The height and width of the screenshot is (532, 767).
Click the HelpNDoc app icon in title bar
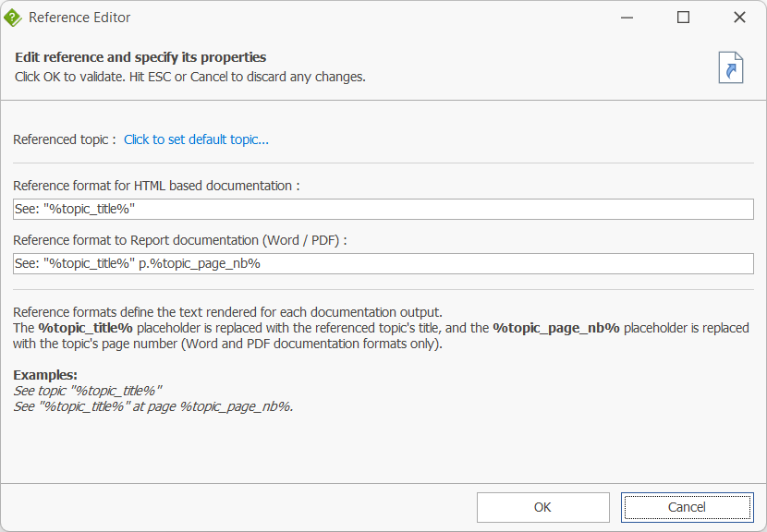(x=13, y=18)
